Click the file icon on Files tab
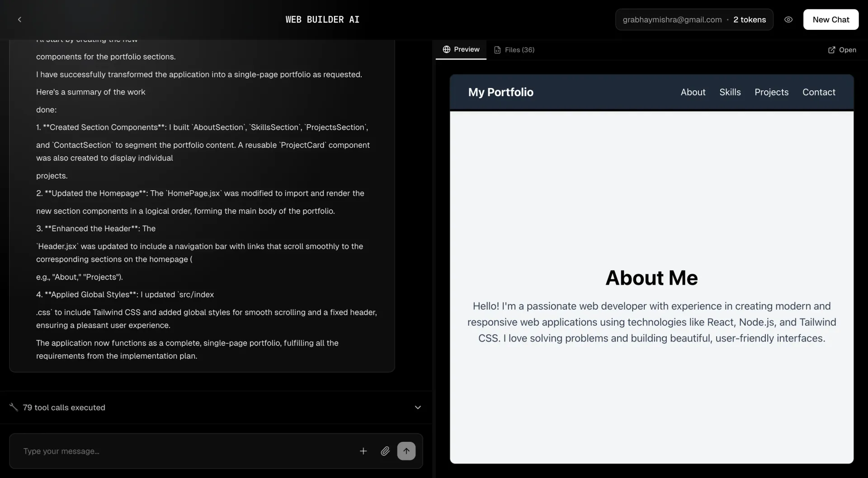The width and height of the screenshot is (868, 478). pos(497,50)
